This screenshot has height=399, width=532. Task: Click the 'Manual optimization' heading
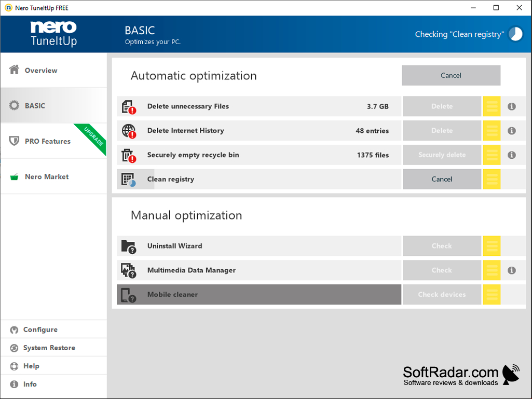coord(187,215)
